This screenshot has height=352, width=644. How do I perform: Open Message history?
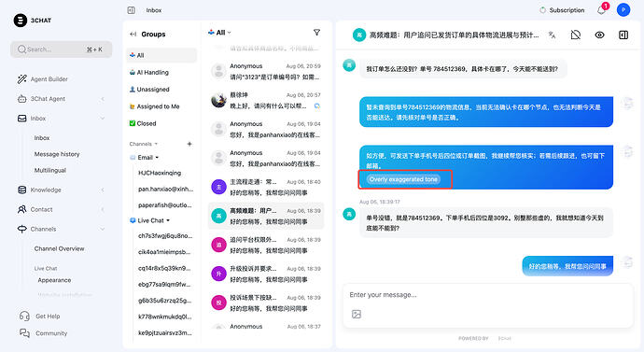coord(57,154)
